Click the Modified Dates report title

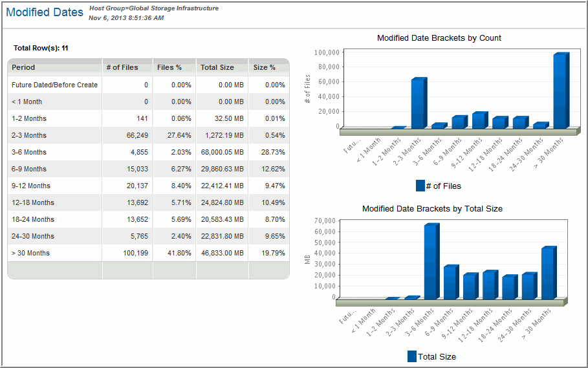pyautogui.click(x=45, y=12)
